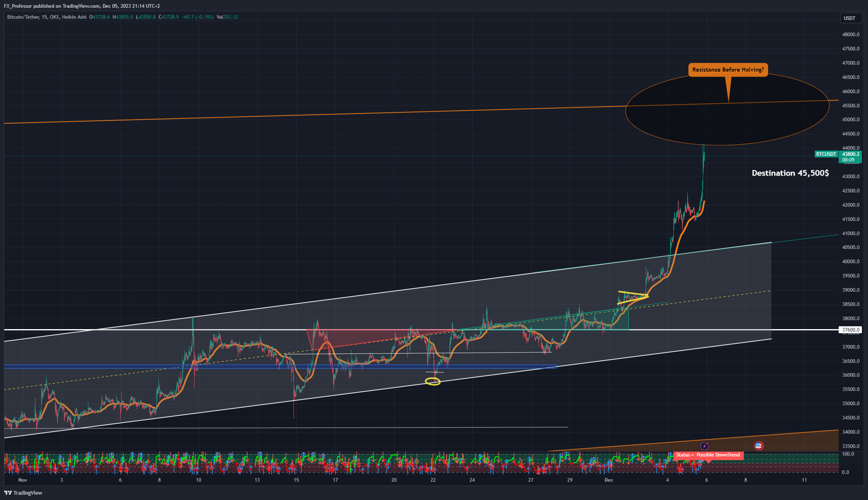Select the 'Destination 45,500$' text annotation
868x500 pixels.
[x=790, y=173]
